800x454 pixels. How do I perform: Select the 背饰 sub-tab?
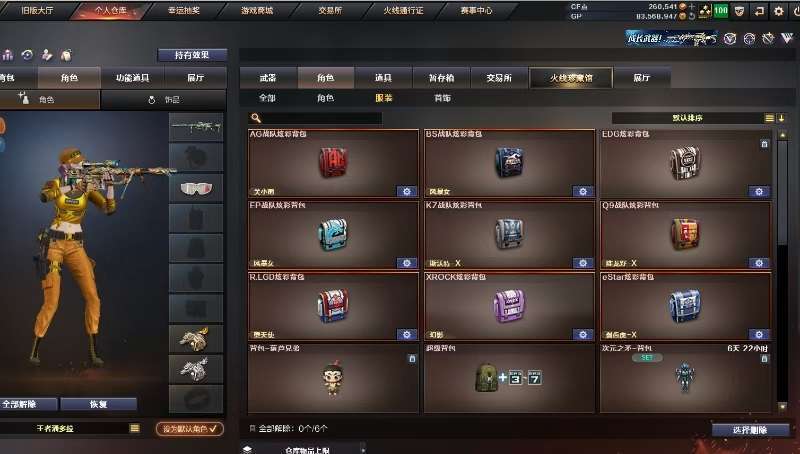point(442,98)
